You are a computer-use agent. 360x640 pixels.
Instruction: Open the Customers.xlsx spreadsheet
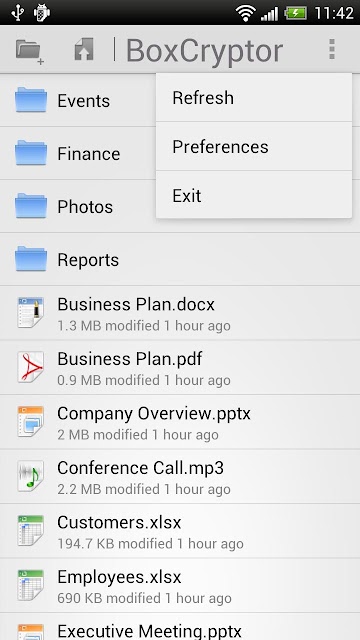coord(180,531)
